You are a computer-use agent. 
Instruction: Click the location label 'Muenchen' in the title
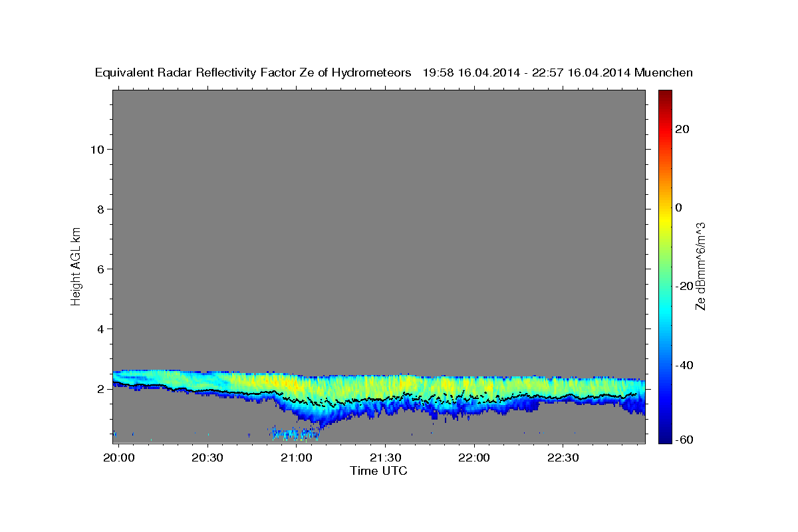coord(664,72)
